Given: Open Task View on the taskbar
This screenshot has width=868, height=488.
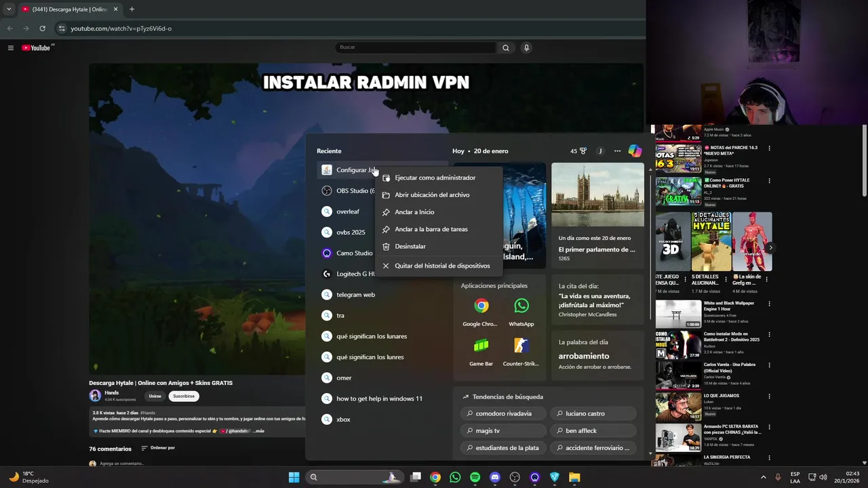Looking at the screenshot, I should tap(416, 477).
